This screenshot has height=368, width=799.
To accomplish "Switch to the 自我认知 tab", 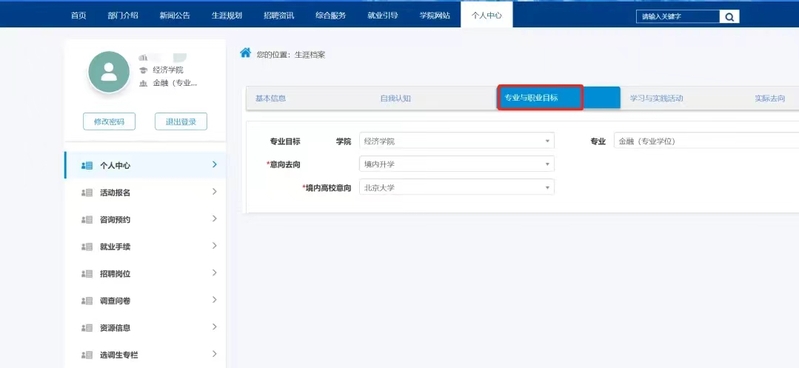I will [x=395, y=98].
